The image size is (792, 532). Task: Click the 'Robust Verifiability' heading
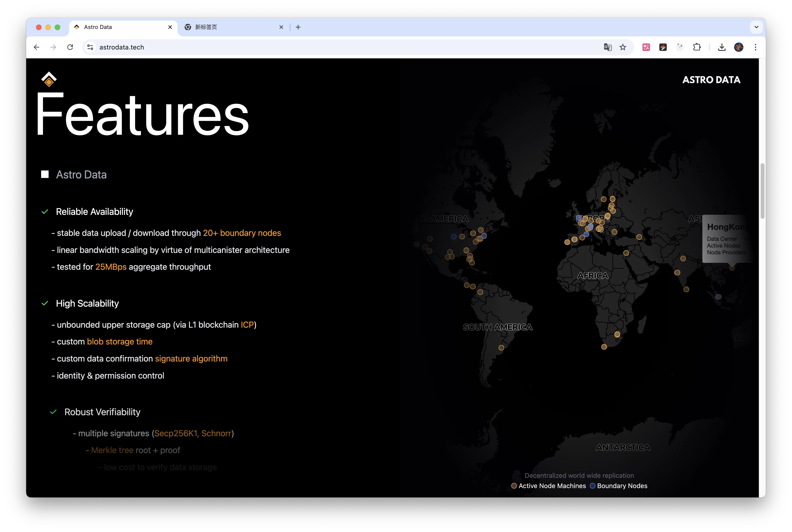click(x=102, y=412)
